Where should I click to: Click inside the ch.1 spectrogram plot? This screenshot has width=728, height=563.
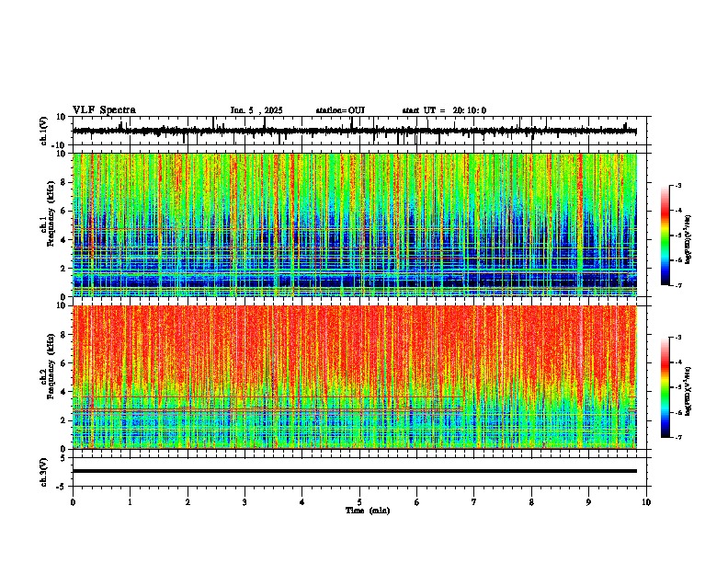pos(355,224)
